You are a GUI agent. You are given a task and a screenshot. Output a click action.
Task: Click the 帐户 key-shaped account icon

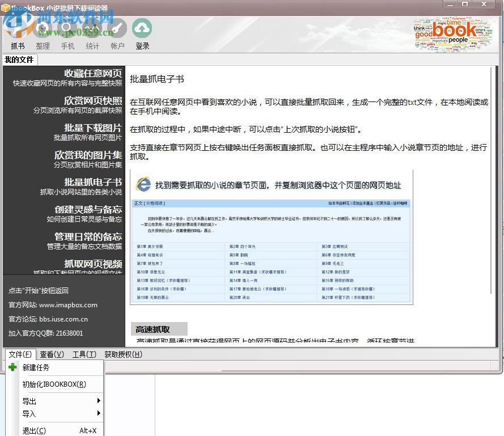tap(117, 27)
